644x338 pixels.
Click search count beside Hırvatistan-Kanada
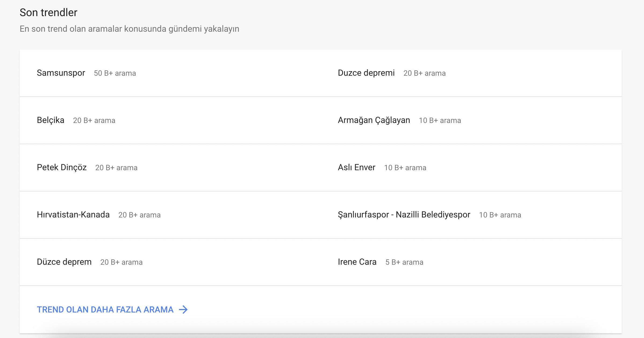[139, 215]
